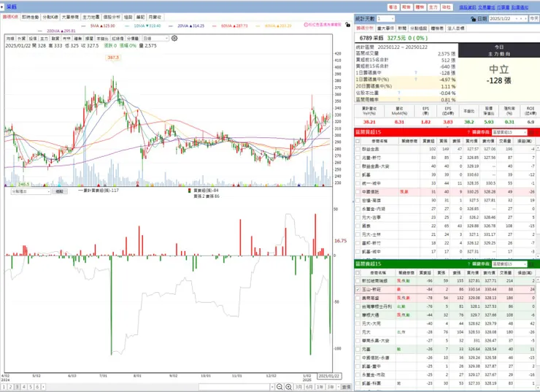Select the 中國信託 row in the buy table
The width and height of the screenshot is (540, 392).
click(444, 192)
